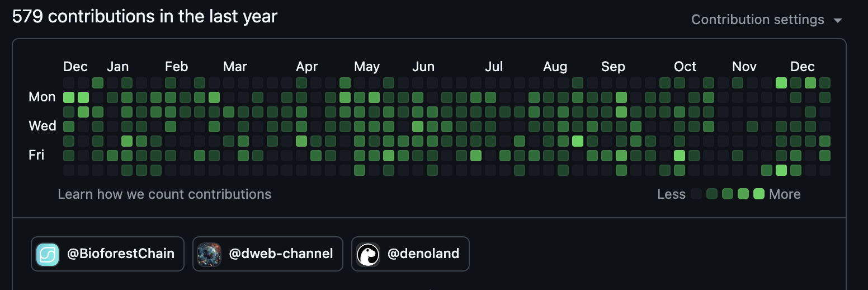Click the Wed weekday label

point(43,125)
